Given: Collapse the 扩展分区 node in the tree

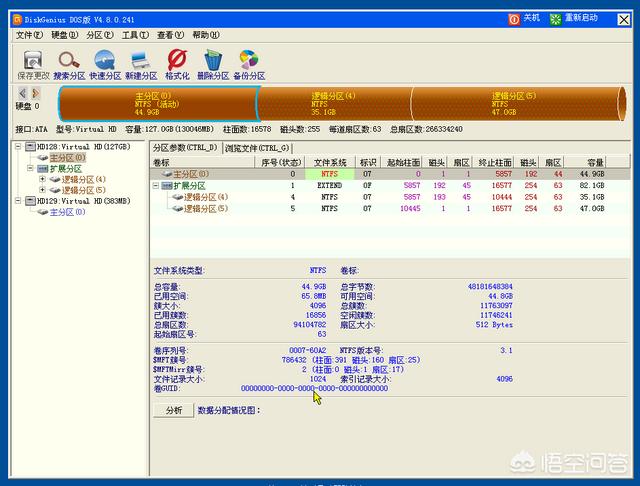Looking at the screenshot, I should tap(30, 168).
